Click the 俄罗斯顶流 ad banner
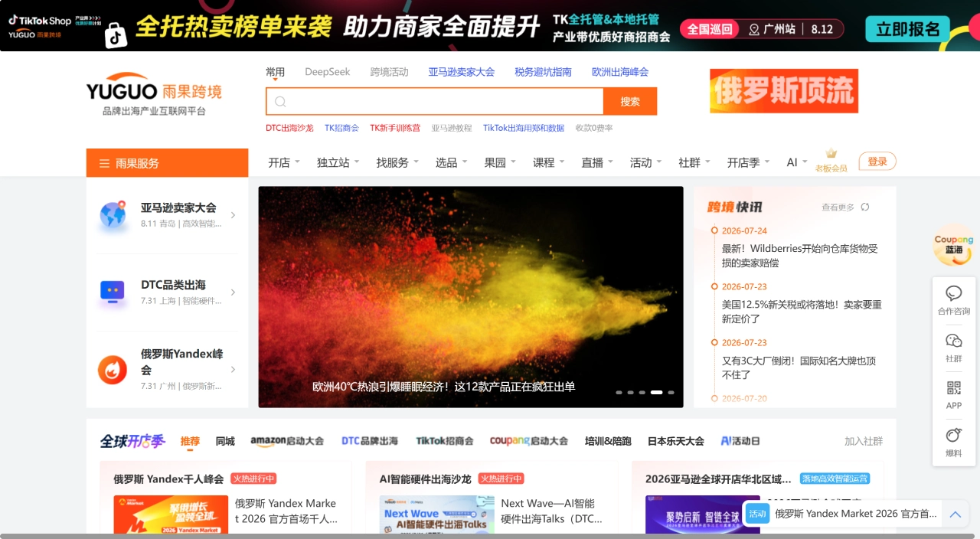Viewport: 980px width, 539px height. [x=784, y=91]
